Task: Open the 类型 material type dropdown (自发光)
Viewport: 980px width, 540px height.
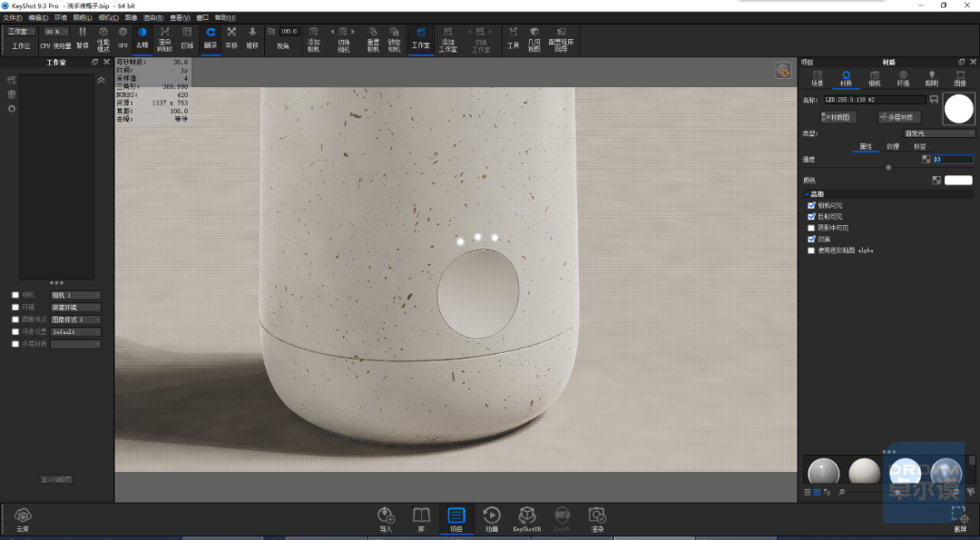Action: (x=939, y=133)
